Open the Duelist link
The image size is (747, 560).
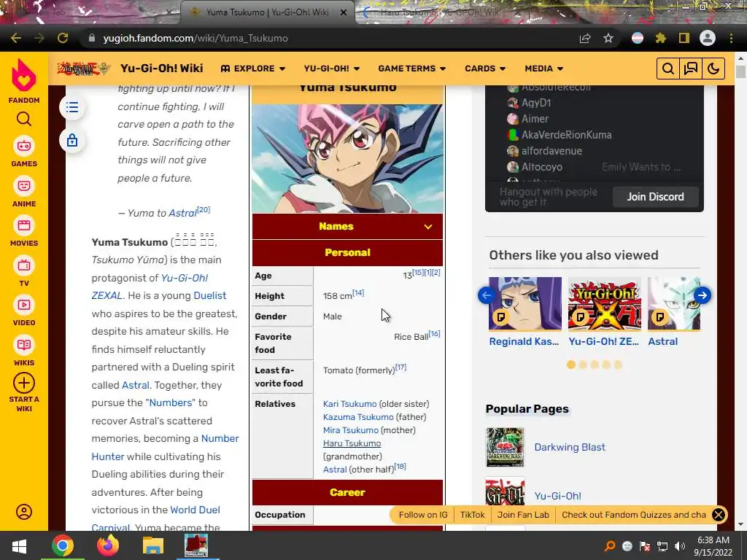[209, 295]
